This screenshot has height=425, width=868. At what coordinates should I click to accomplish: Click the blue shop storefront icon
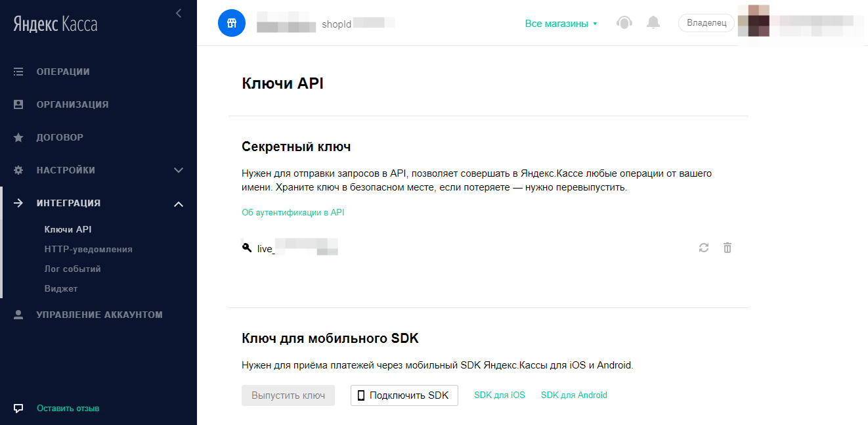click(231, 24)
